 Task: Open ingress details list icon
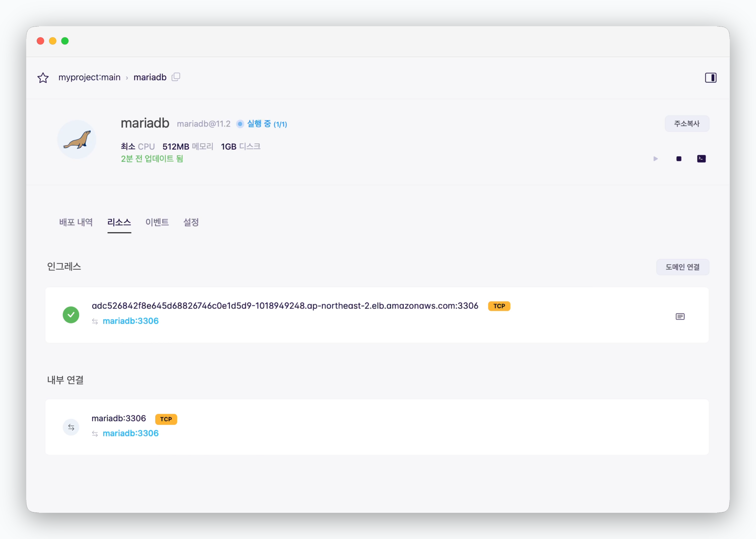680,316
